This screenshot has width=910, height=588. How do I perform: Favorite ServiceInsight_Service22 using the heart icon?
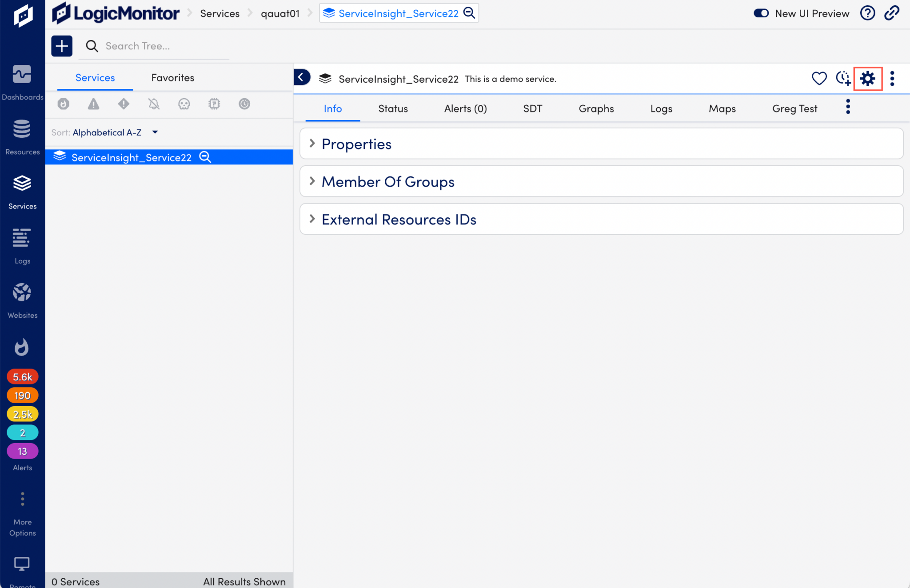(x=819, y=79)
